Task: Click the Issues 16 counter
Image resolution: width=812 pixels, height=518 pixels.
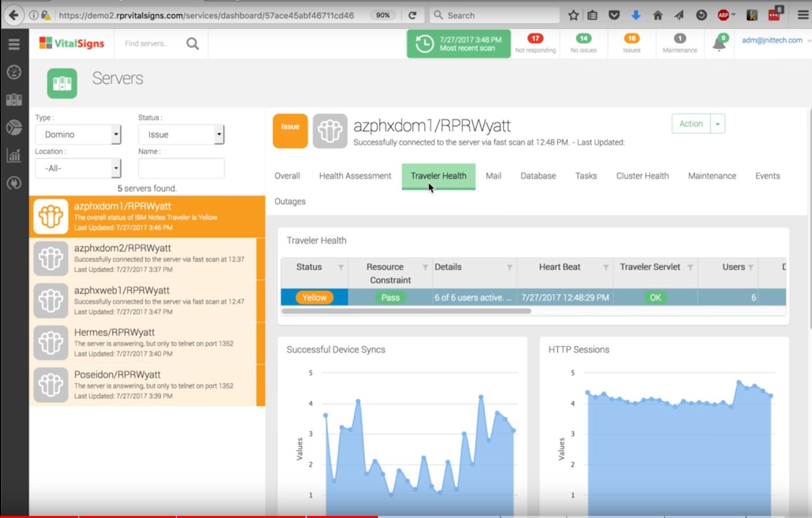Action: (x=631, y=44)
